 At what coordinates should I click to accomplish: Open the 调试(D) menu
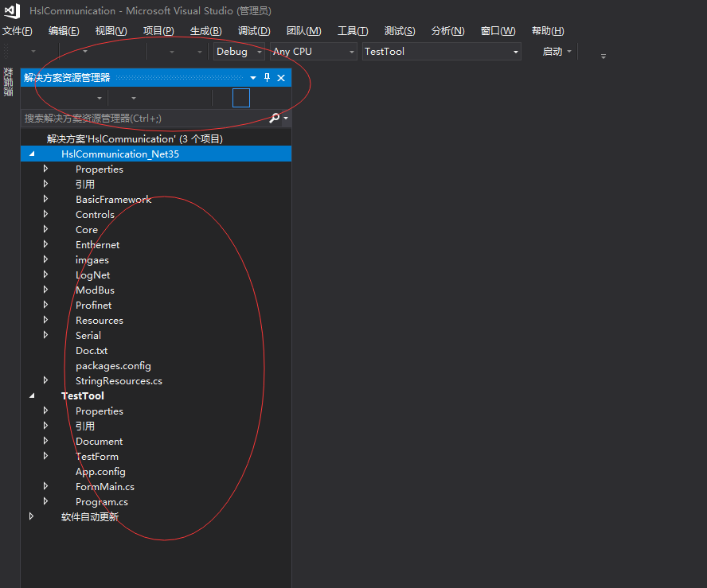pyautogui.click(x=254, y=31)
